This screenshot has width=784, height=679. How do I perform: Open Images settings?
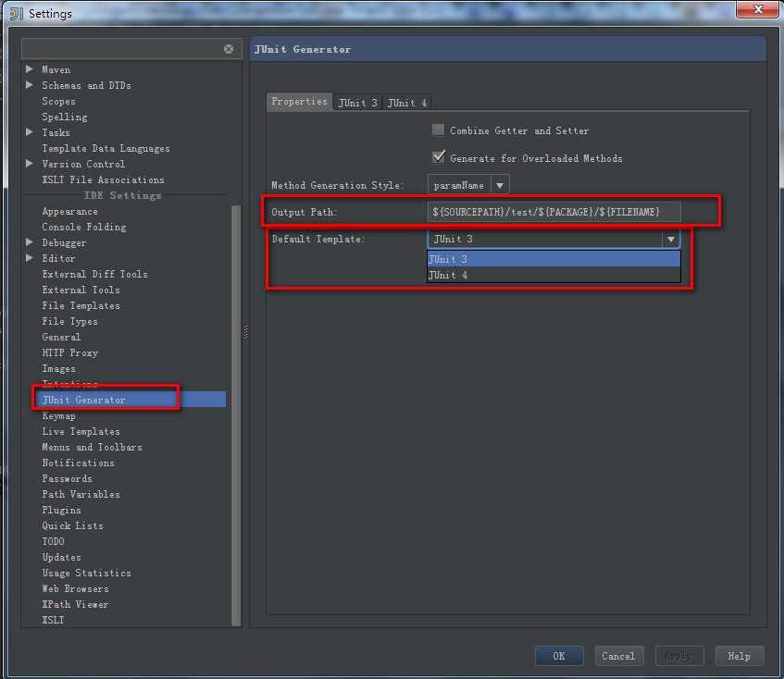click(59, 368)
